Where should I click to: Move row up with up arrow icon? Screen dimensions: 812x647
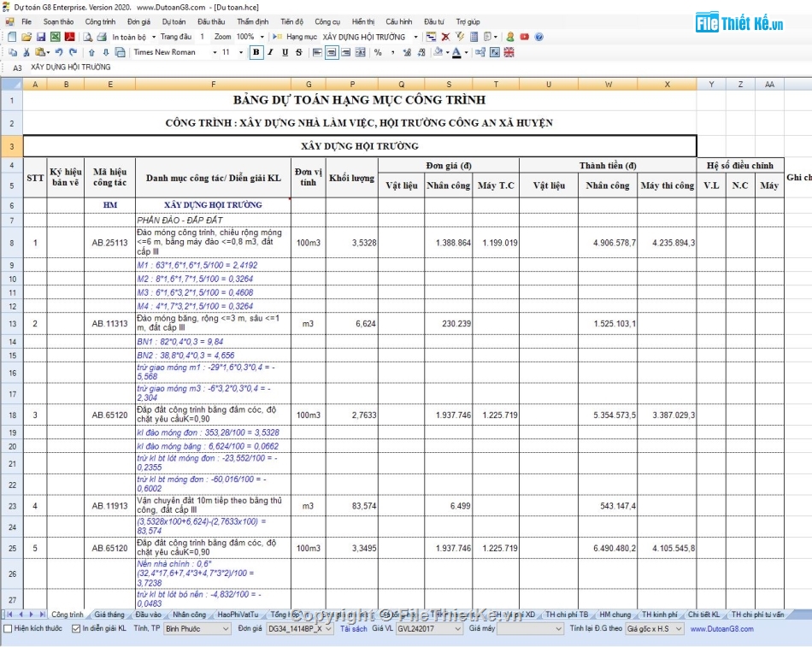[91, 52]
